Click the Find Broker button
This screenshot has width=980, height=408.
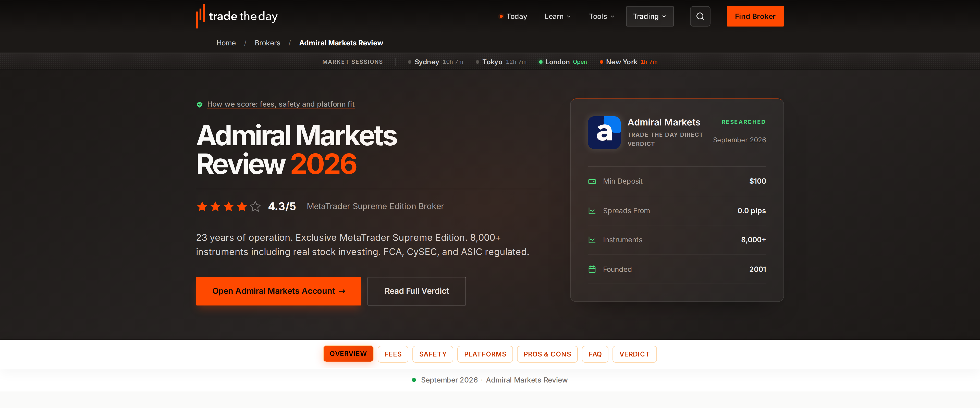755,16
